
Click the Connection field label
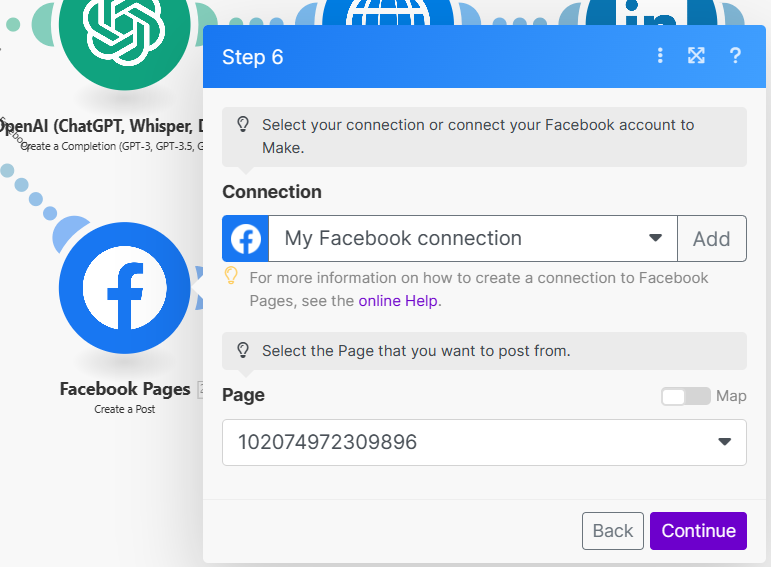tap(272, 192)
